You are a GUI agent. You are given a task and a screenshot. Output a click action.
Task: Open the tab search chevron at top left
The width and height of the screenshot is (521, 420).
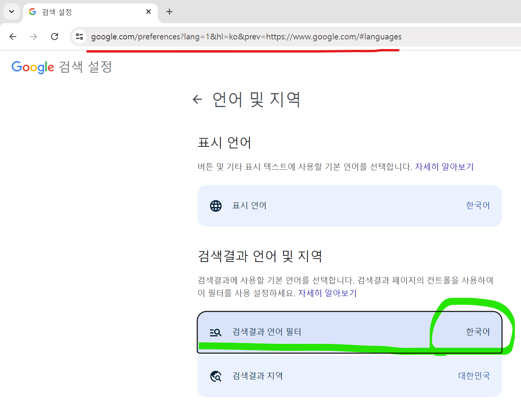coord(11,11)
